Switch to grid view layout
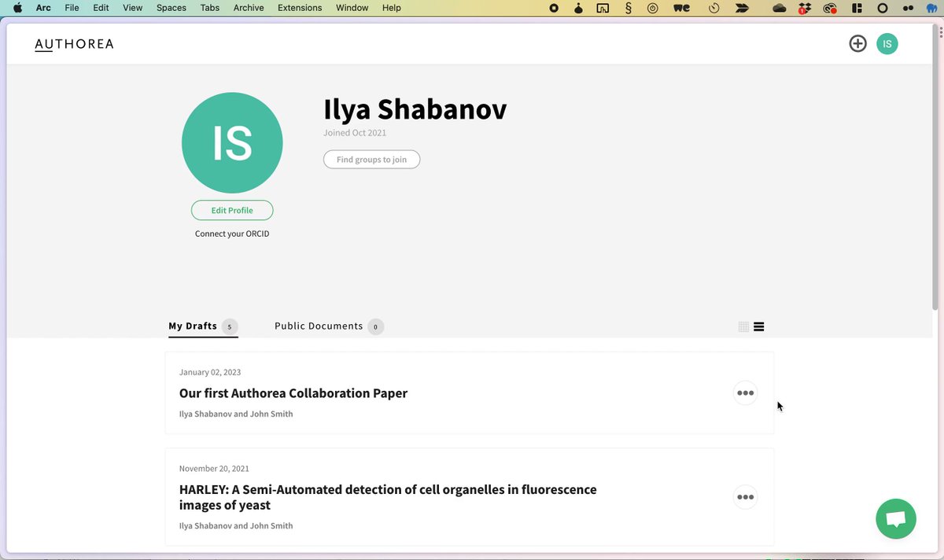 pyautogui.click(x=743, y=327)
